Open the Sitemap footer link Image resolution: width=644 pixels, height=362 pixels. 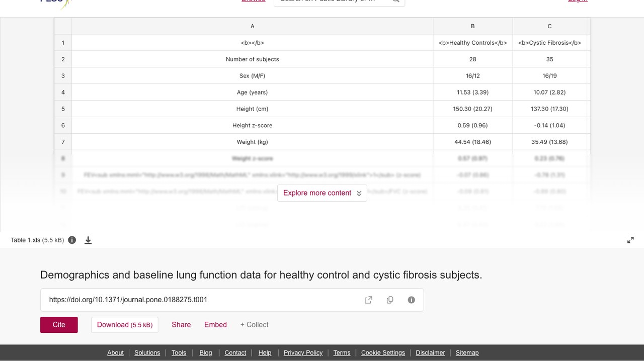pyautogui.click(x=467, y=353)
